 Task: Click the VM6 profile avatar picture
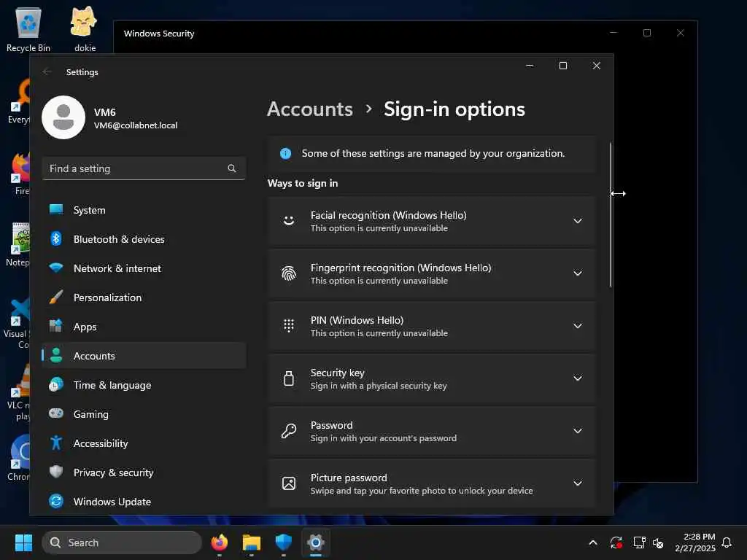coord(63,117)
